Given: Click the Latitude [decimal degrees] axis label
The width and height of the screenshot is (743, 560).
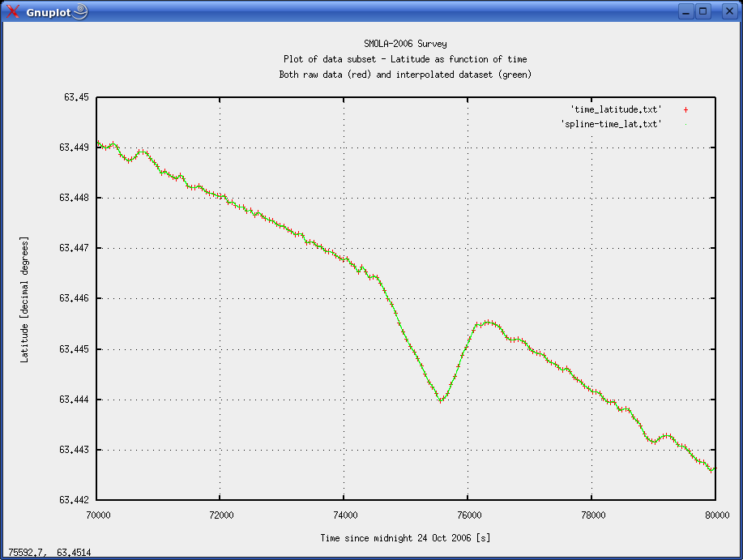Looking at the screenshot, I should point(24,300).
